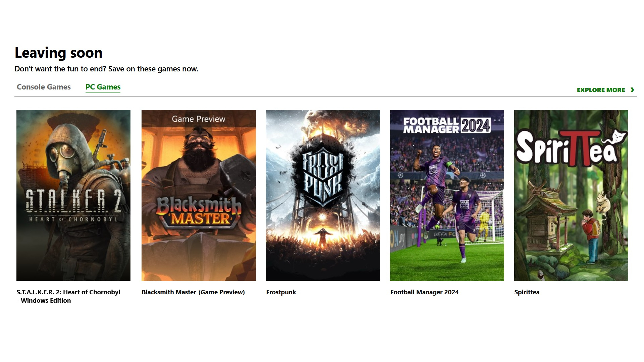Click the chevron arrow beside EXPLORE MORE
The width and height of the screenshot is (644, 362).
pos(632,90)
